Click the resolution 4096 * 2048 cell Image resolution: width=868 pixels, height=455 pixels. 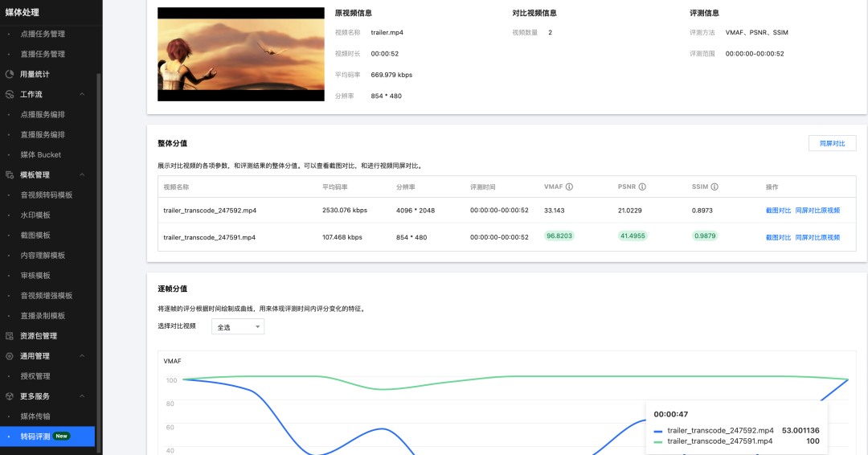coord(416,211)
